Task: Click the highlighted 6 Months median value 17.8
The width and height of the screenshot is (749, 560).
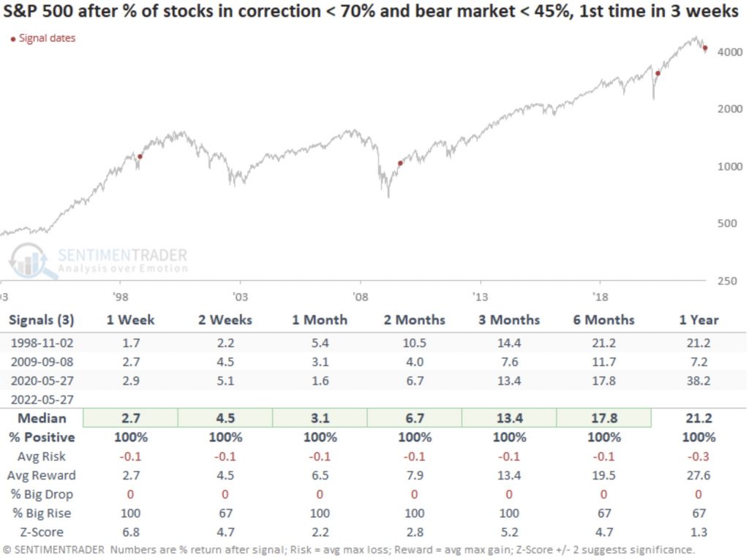Action: (x=603, y=417)
